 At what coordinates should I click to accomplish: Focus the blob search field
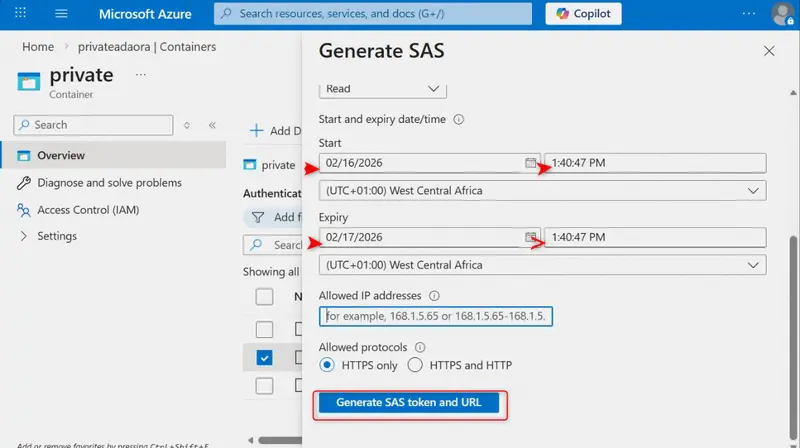point(272,245)
